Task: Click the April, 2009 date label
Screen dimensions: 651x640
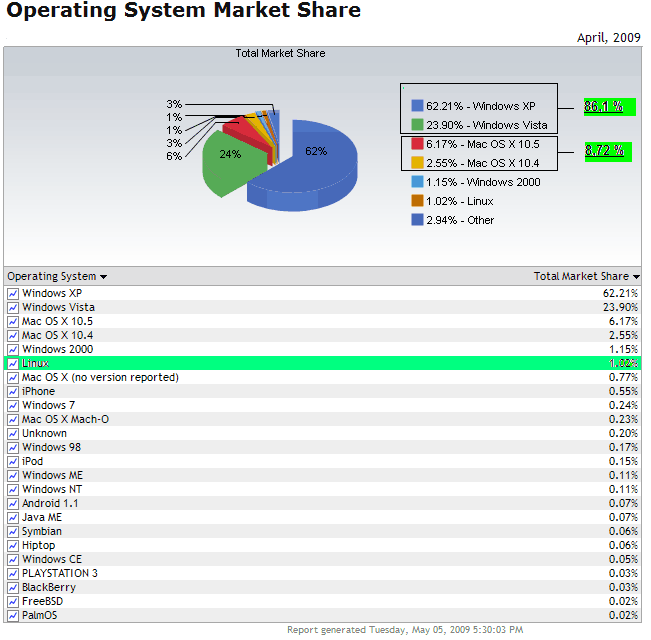Action: [609, 38]
